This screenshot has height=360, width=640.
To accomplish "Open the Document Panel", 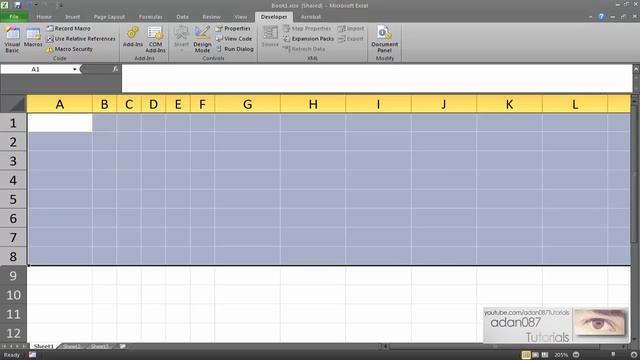I will click(x=384, y=40).
